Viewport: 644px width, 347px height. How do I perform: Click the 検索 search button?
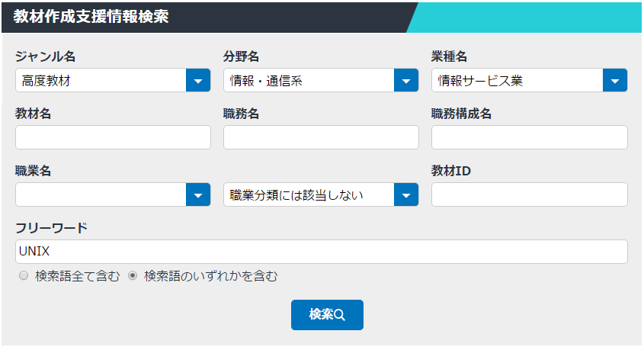coord(327,314)
